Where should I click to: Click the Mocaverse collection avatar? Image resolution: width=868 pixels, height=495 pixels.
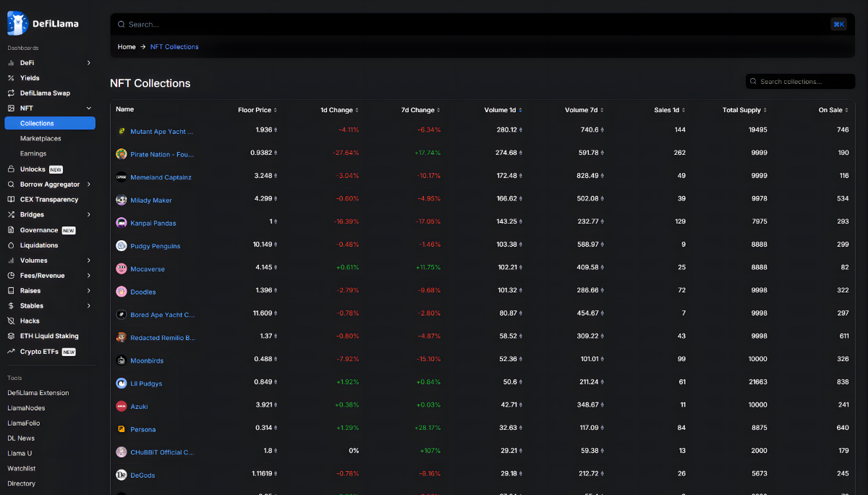pos(122,268)
